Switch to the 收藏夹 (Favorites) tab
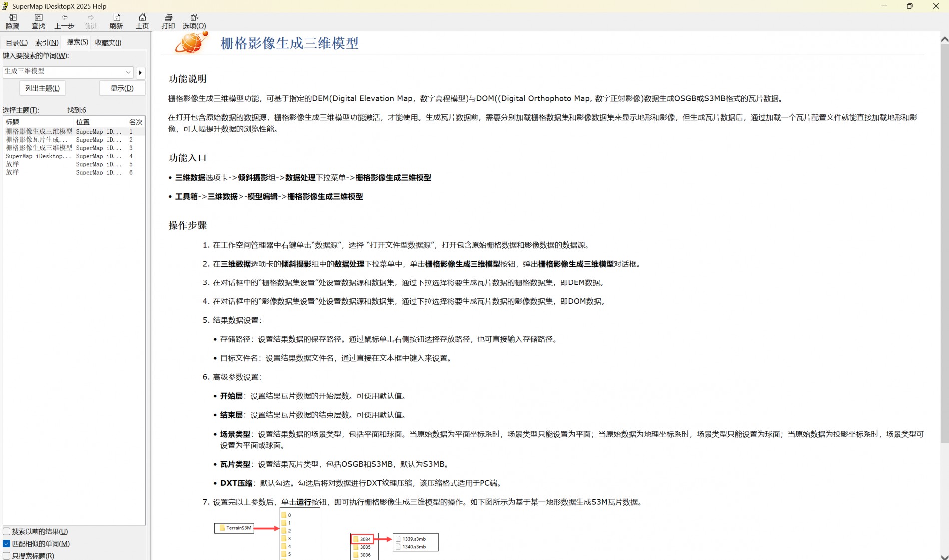Viewport: 949px width, 560px height. tap(108, 43)
